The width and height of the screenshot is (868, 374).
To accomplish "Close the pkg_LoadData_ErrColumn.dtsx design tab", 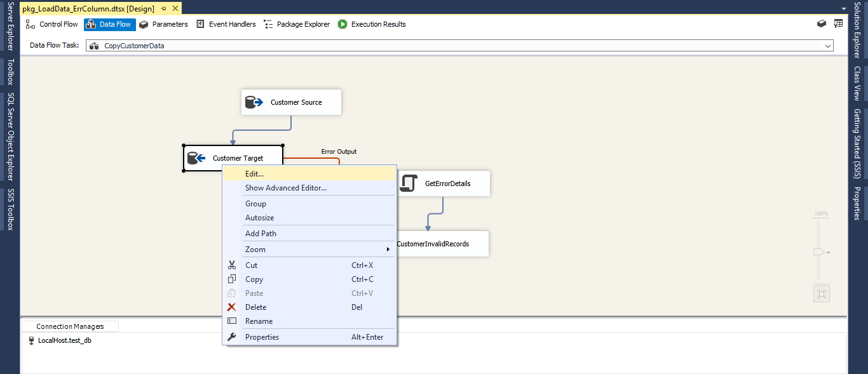I will 175,8.
